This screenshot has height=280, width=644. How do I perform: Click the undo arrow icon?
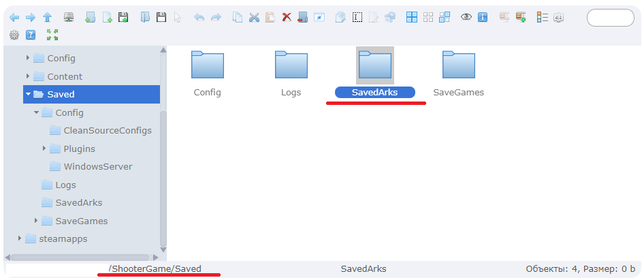pos(199,17)
